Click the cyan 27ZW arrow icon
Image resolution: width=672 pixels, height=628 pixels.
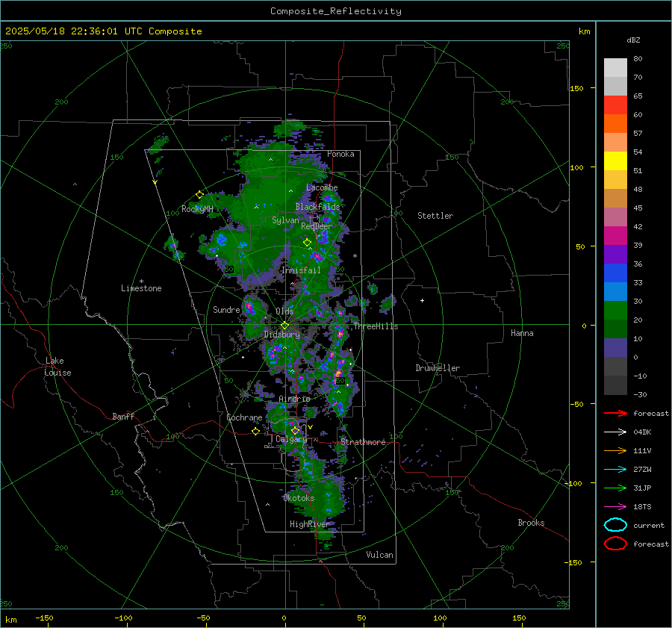click(x=615, y=470)
